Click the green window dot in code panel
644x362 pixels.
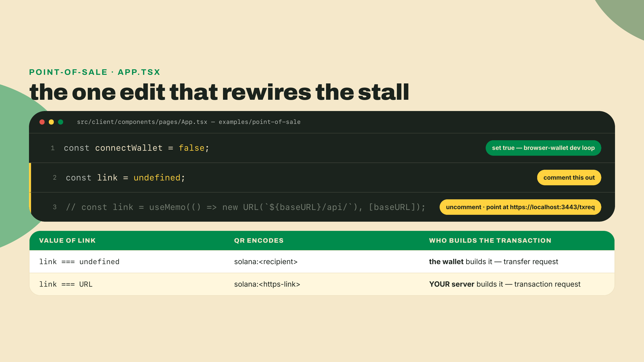click(61, 122)
